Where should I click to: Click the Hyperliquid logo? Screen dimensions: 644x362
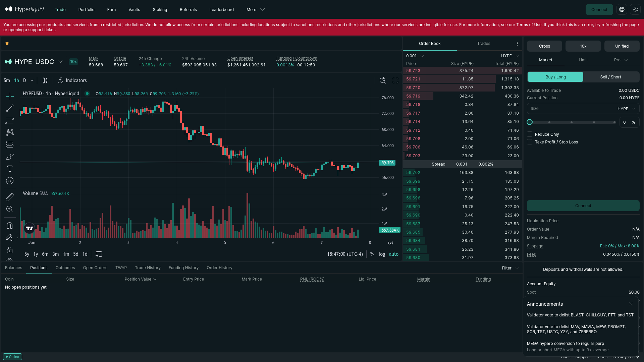pos(24,9)
